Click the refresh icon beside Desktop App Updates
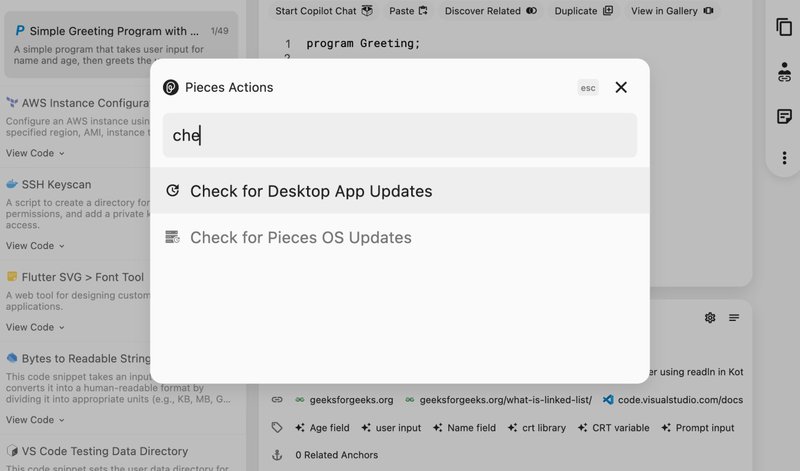Image resolution: width=800 pixels, height=471 pixels. [172, 190]
